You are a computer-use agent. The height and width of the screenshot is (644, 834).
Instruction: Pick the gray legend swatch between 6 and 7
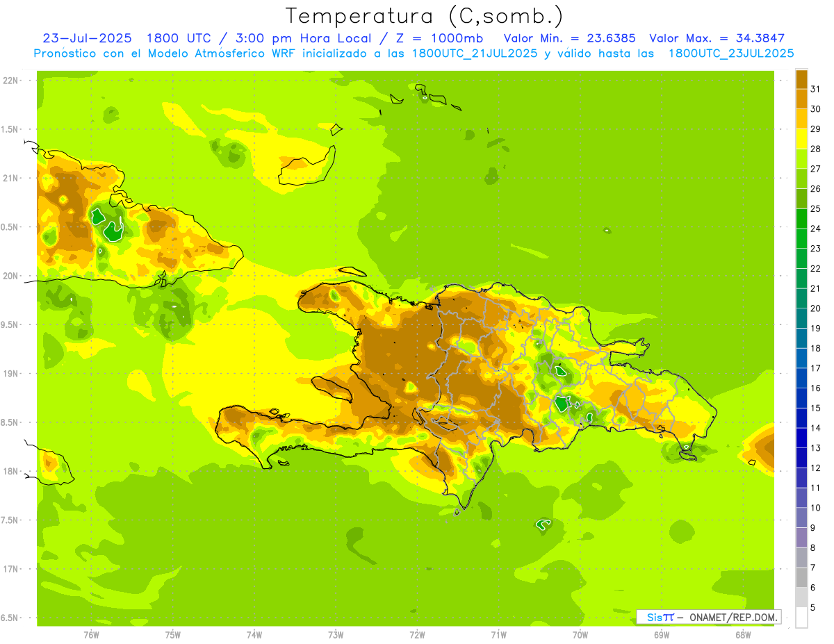tap(801, 577)
